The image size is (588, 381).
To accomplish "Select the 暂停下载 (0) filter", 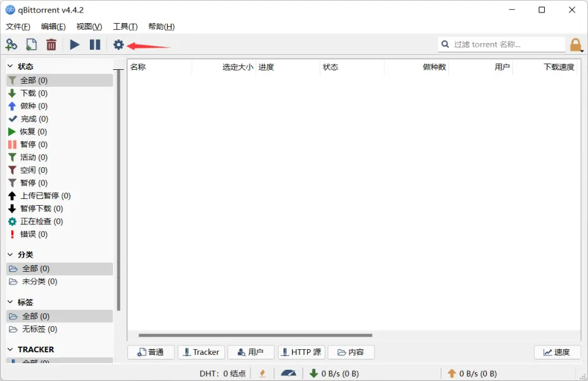I will point(60,208).
